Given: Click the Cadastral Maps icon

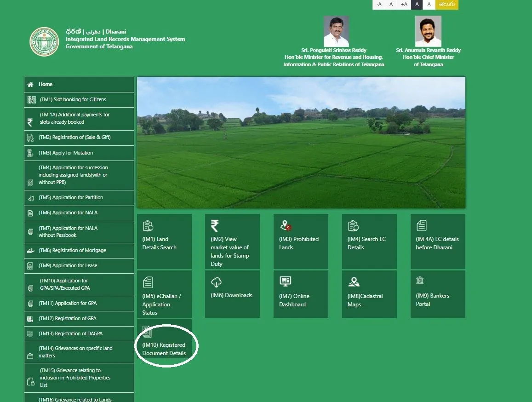Looking at the screenshot, I should 354,282.
